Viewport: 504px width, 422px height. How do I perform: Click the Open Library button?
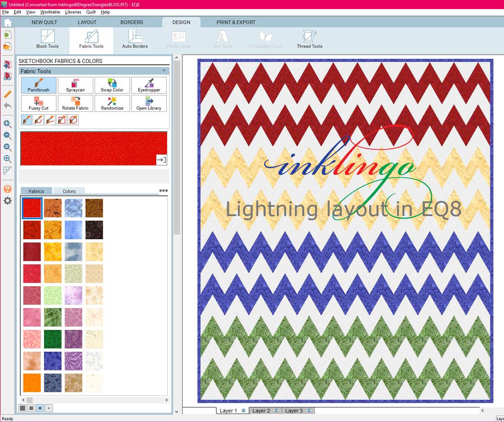pyautogui.click(x=149, y=103)
